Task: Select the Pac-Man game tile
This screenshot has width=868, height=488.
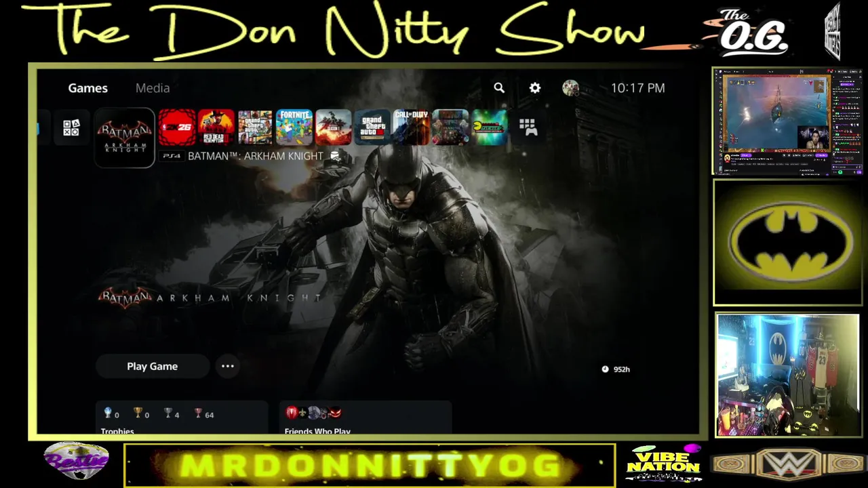Action: [x=490, y=127]
